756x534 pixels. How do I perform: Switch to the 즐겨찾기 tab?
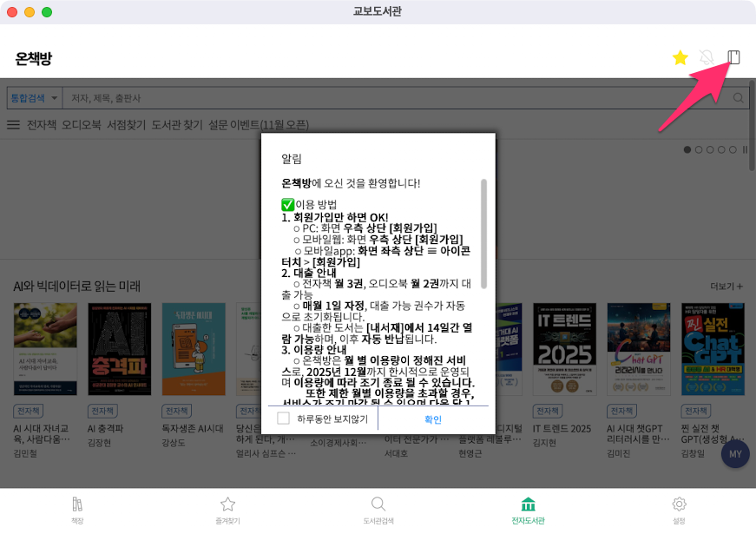point(227,511)
